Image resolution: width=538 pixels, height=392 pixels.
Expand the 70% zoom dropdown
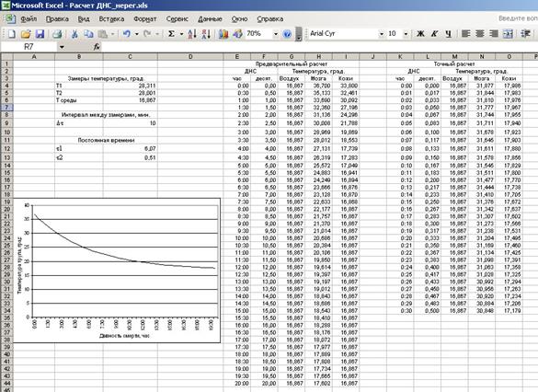[x=275, y=34]
